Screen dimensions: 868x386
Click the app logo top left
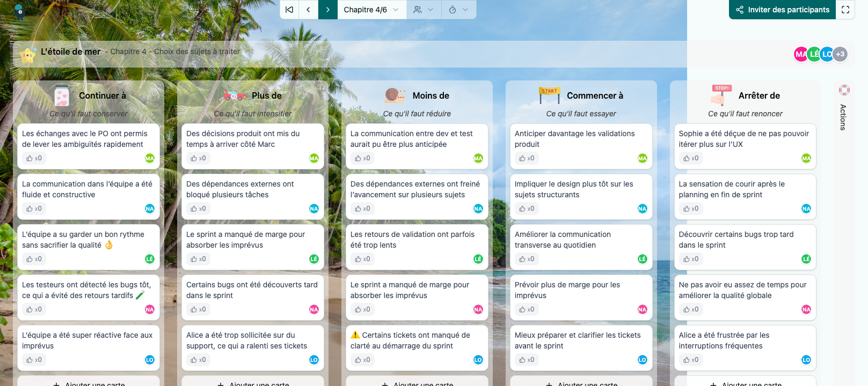point(19,11)
